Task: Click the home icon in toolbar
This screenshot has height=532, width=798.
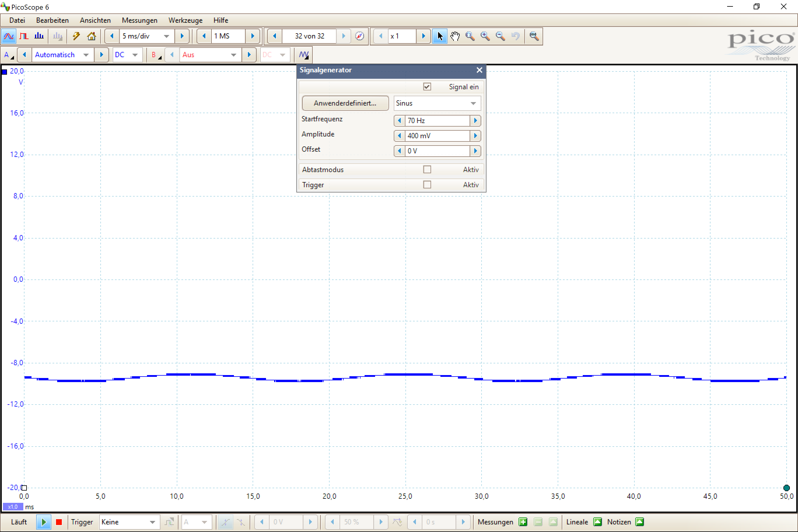Action: [92, 36]
